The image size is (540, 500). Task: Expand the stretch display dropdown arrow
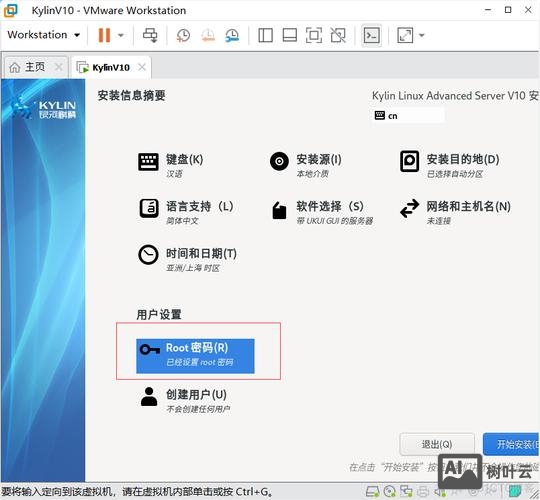[422, 35]
